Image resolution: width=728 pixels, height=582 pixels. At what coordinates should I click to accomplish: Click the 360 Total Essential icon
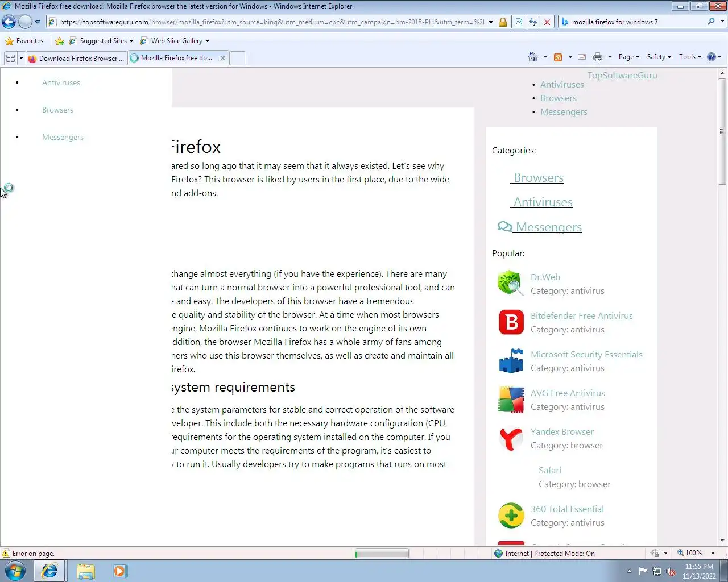tap(511, 516)
